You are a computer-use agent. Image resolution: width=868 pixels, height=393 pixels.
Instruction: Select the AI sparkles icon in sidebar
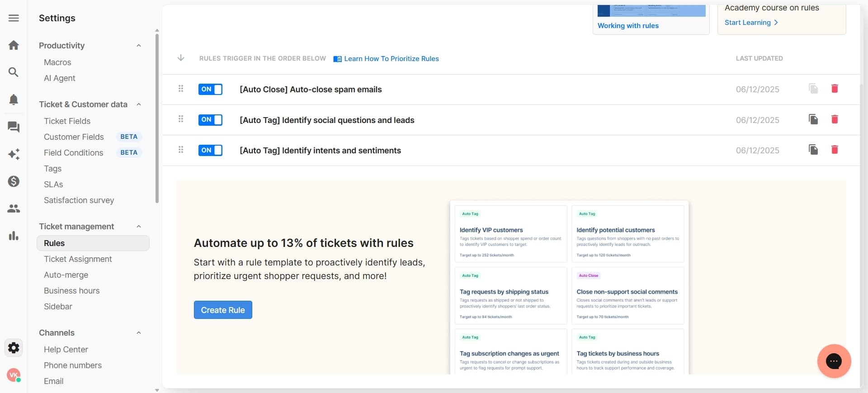[14, 154]
